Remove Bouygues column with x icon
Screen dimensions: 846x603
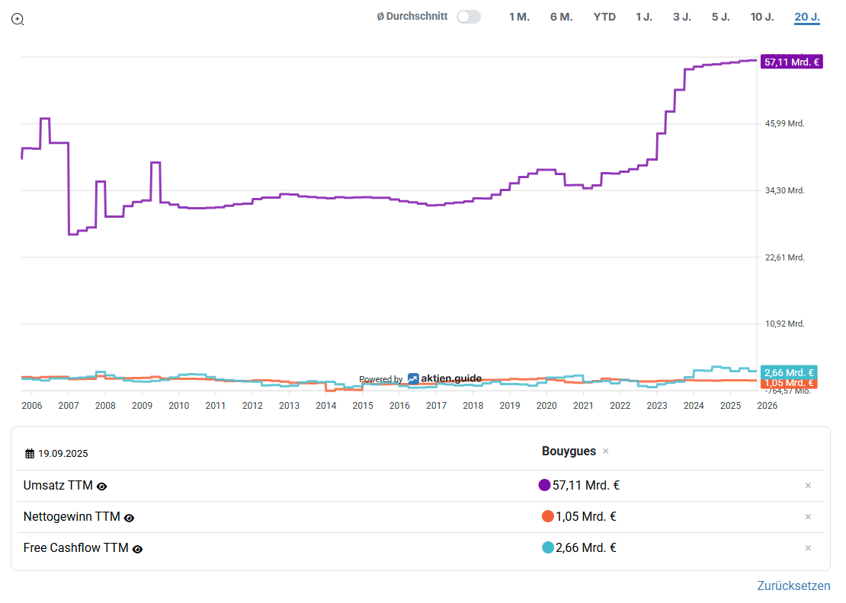606,452
